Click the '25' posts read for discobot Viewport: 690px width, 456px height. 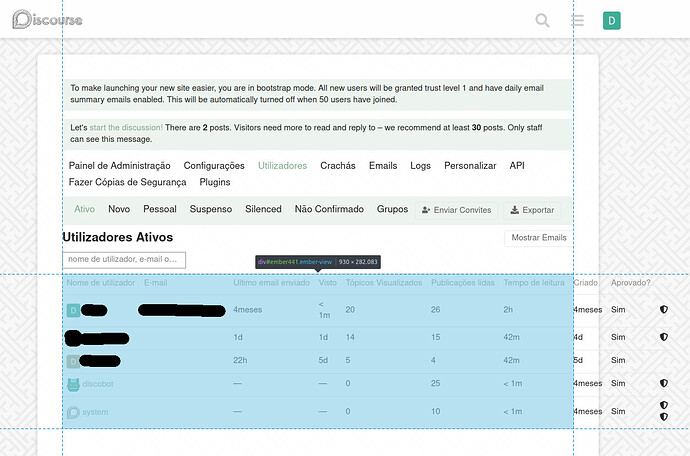pos(436,383)
